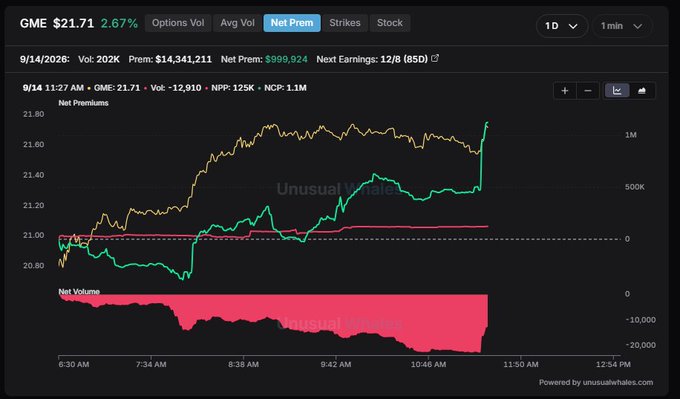Click the GME: 21.71 legend entry
The width and height of the screenshot is (680, 399).
coord(117,88)
